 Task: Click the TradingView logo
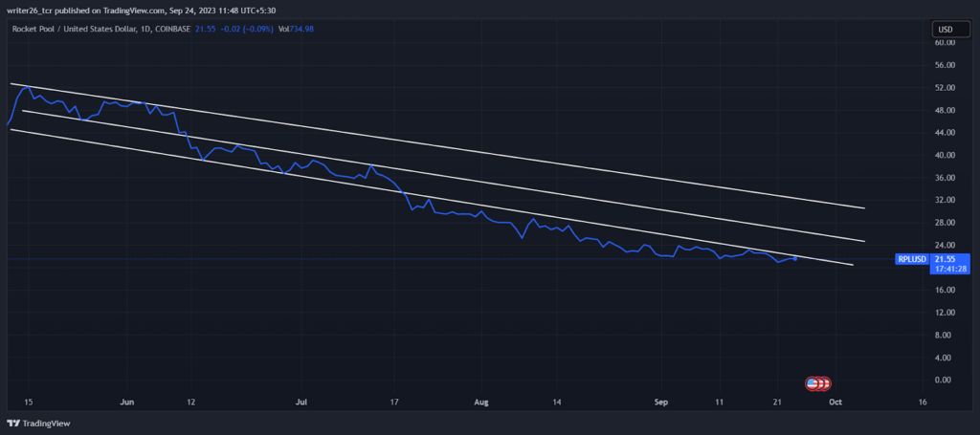click(38, 424)
